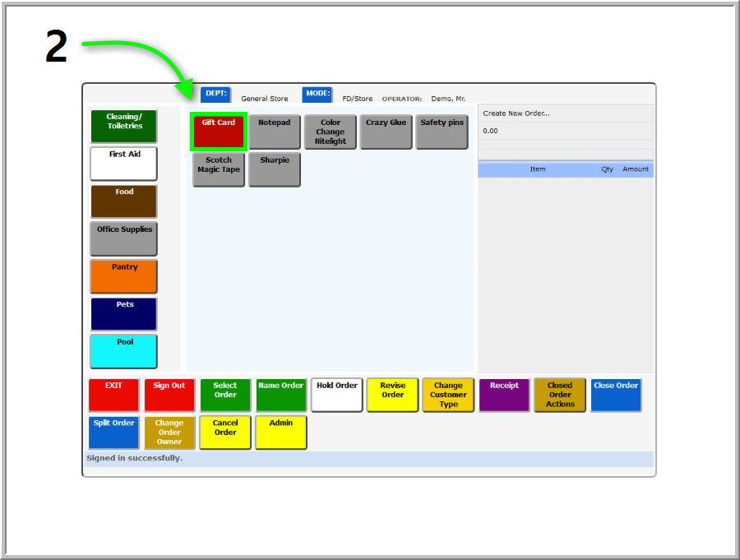Image resolution: width=740 pixels, height=560 pixels.
Task: Switch to Office Supplies category
Action: [x=123, y=238]
